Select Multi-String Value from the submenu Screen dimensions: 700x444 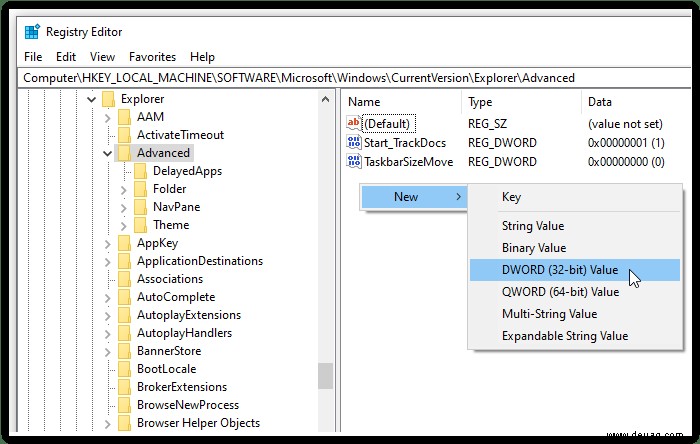[575, 314]
